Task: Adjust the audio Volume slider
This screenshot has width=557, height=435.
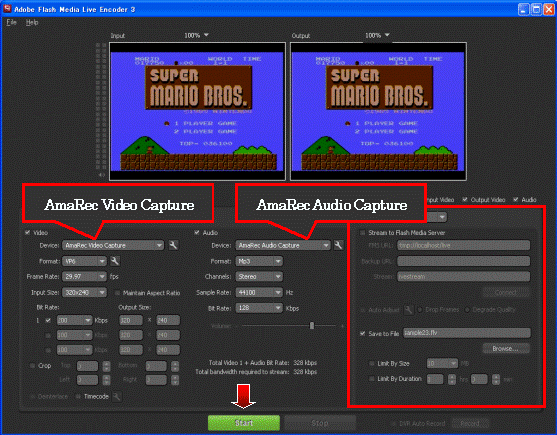Action: point(312,326)
